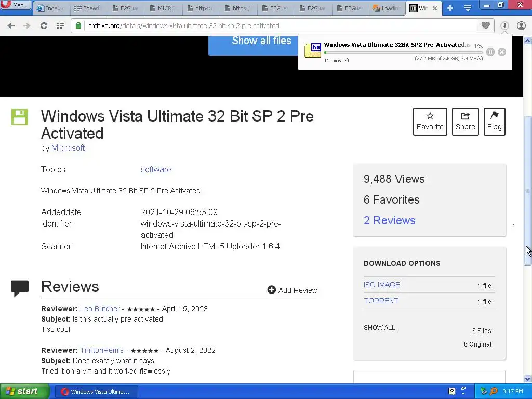Screen dimensions: 532x399
Task: Click the address bar URL field
Action: point(274,25)
